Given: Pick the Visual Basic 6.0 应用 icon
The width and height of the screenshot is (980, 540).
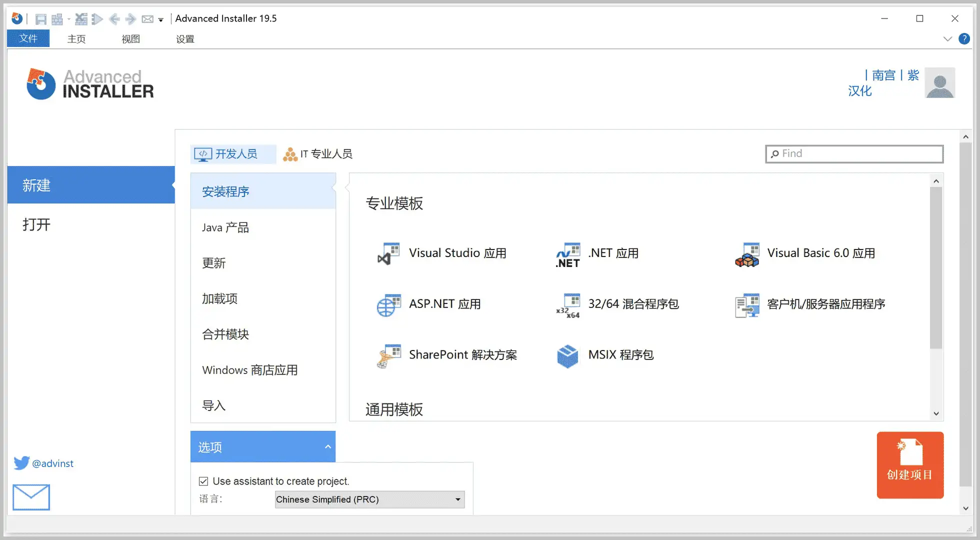Looking at the screenshot, I should coord(747,254).
